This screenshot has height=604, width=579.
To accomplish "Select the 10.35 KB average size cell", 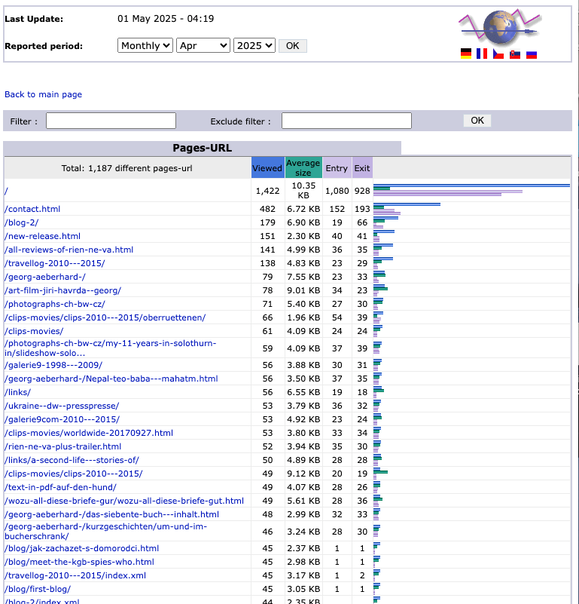I will point(304,191).
